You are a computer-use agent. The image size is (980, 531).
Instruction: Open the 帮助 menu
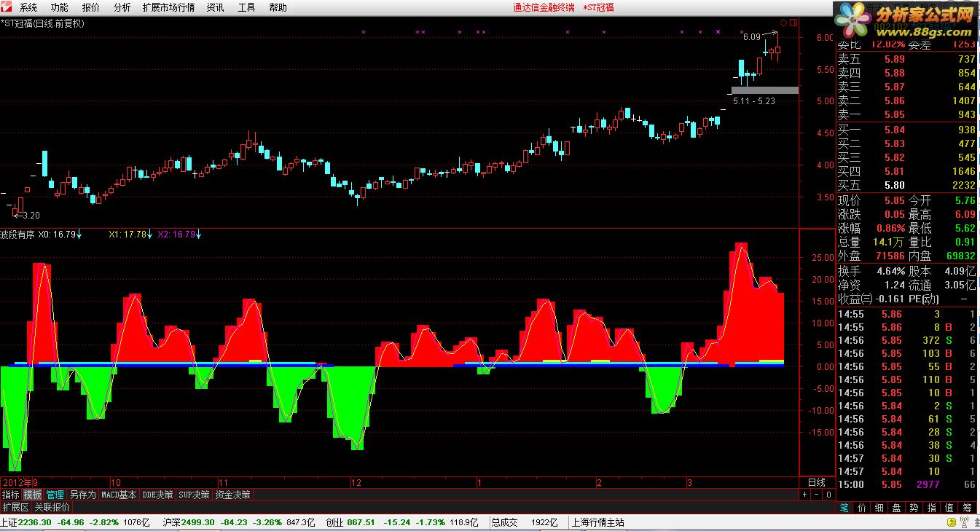tap(278, 7)
